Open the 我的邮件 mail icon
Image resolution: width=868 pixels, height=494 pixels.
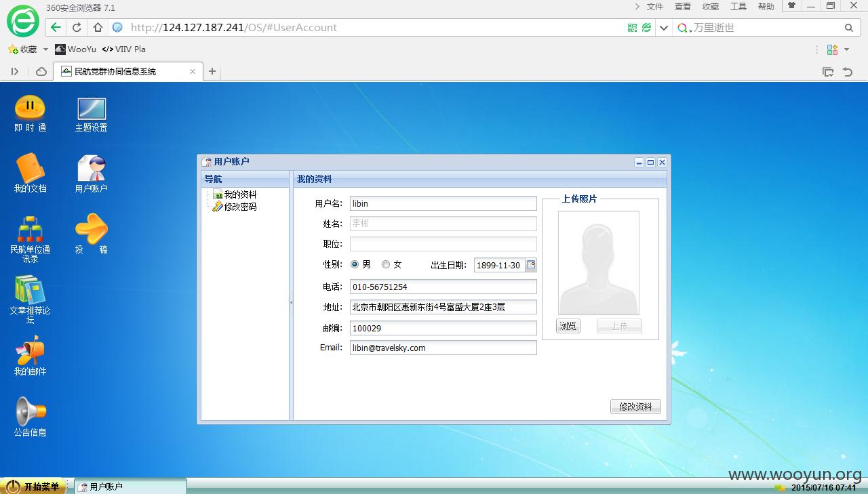click(30, 356)
